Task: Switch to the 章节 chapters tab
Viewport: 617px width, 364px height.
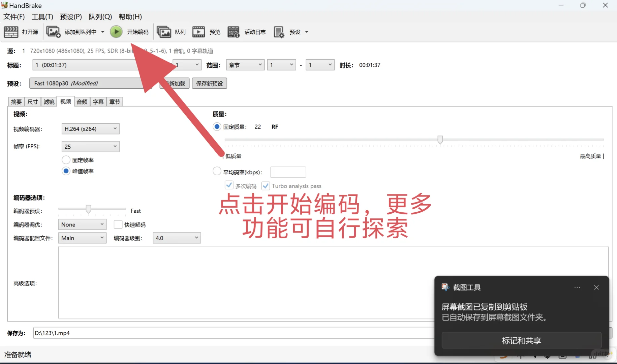Action: (x=115, y=102)
